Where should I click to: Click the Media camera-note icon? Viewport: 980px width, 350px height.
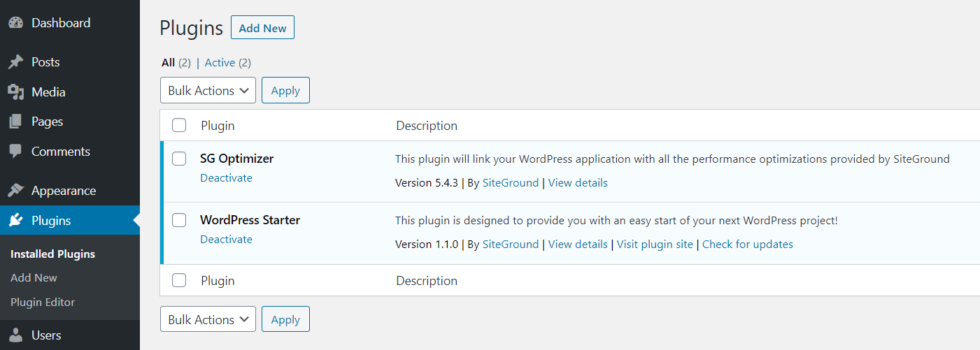coord(16,92)
